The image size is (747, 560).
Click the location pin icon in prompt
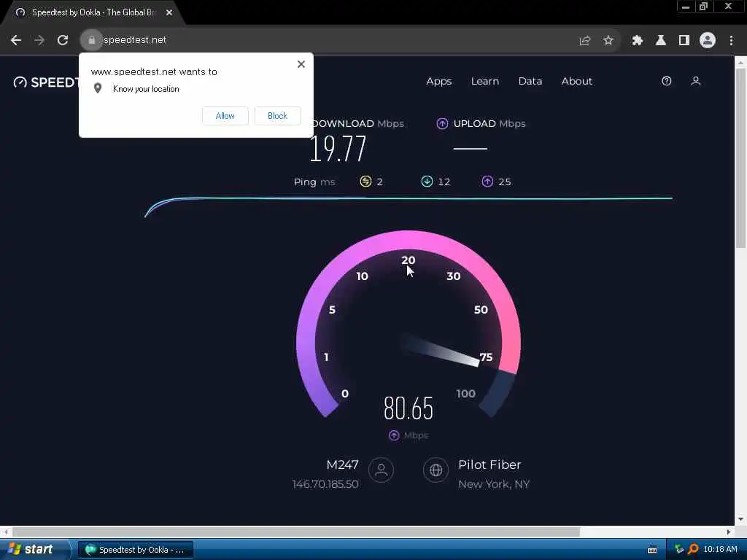pos(98,88)
